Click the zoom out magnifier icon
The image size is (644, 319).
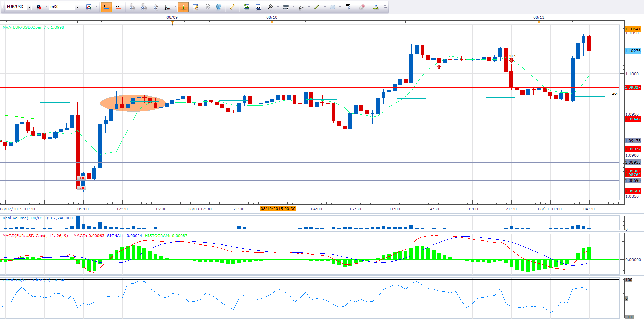[144, 7]
